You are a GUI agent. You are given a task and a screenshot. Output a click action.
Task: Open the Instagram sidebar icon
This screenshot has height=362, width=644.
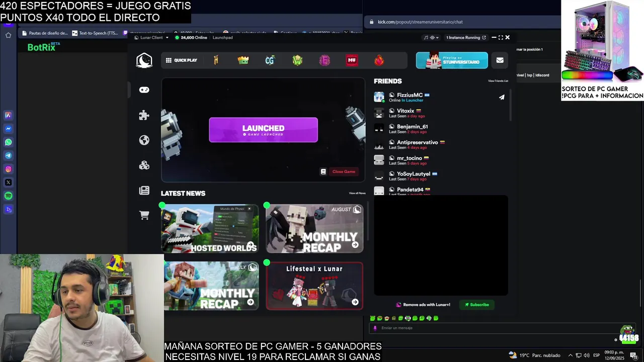coord(8,169)
